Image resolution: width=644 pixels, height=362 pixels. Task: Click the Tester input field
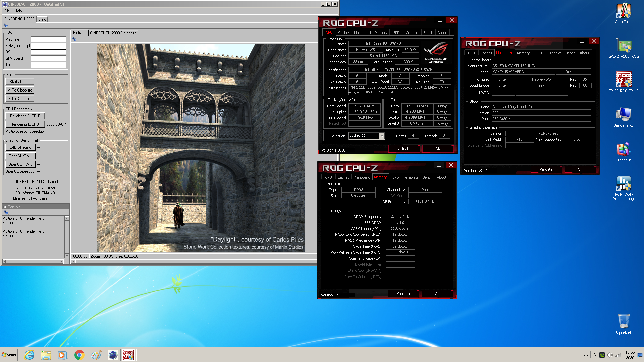click(x=49, y=65)
